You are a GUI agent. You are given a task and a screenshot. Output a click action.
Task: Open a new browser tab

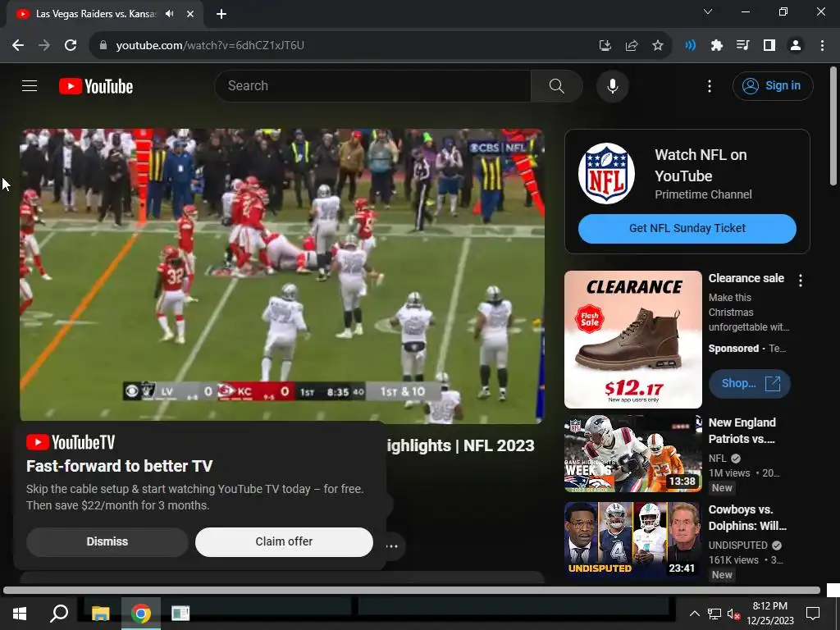(221, 14)
